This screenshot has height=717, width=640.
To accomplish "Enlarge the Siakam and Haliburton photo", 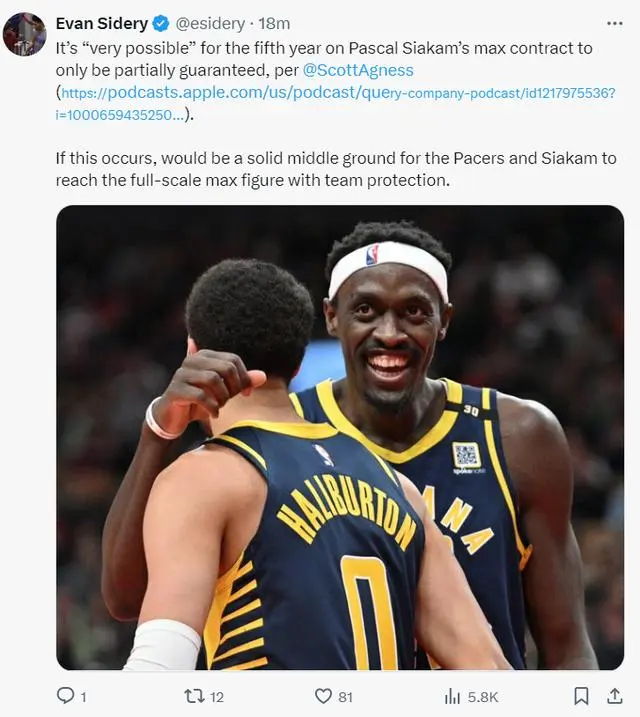I will [340, 438].
